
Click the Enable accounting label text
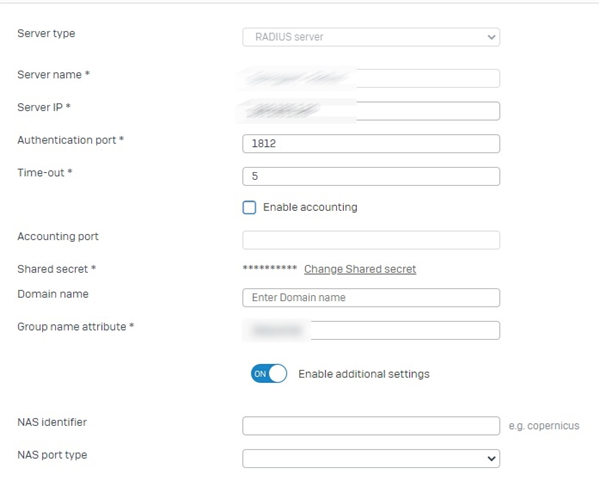pyautogui.click(x=310, y=207)
